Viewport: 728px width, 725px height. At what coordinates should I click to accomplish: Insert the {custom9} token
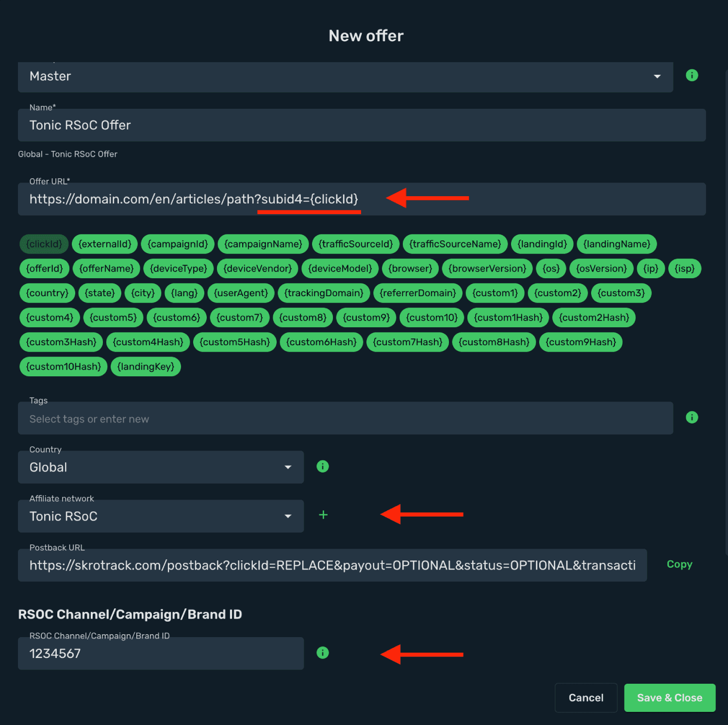[366, 318]
